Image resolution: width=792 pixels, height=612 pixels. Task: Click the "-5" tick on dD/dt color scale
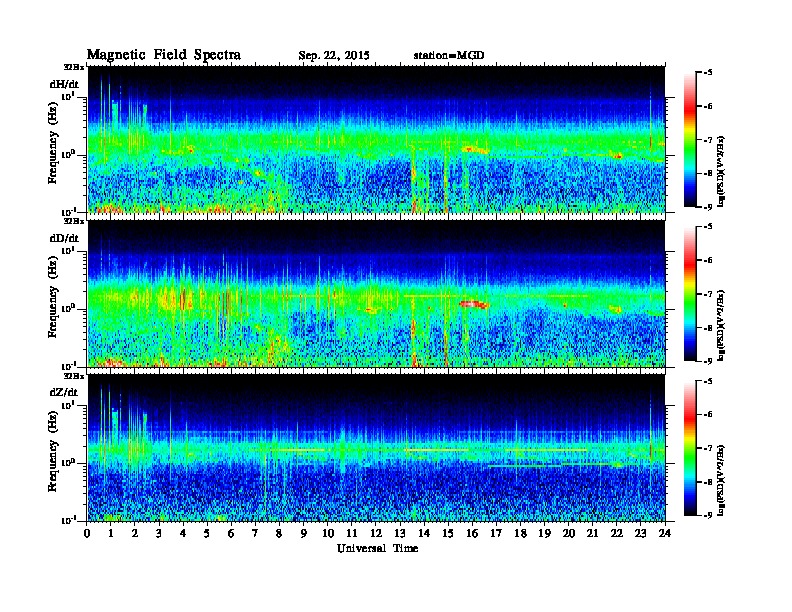[x=708, y=227]
